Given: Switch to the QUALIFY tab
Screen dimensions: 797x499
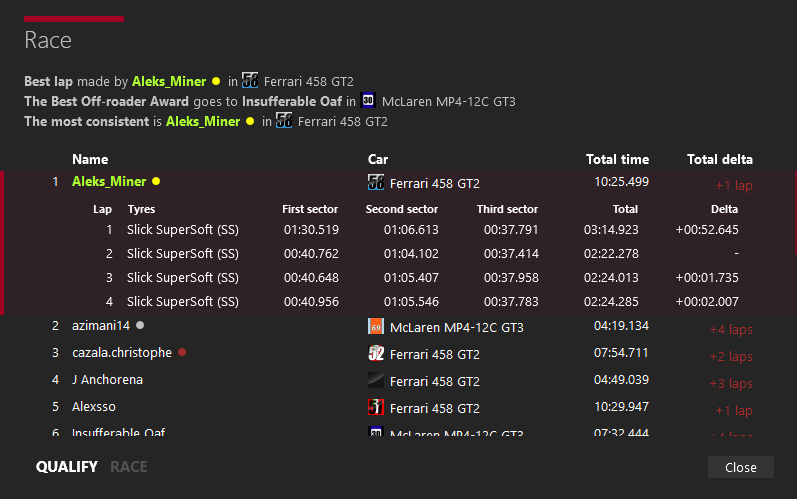Looking at the screenshot, I should pyautogui.click(x=67, y=467).
